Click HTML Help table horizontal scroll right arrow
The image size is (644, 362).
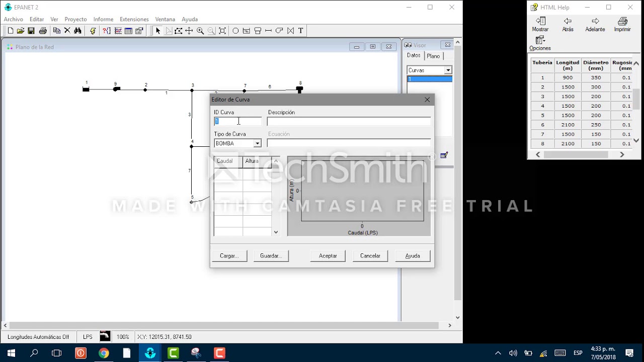coord(622,155)
